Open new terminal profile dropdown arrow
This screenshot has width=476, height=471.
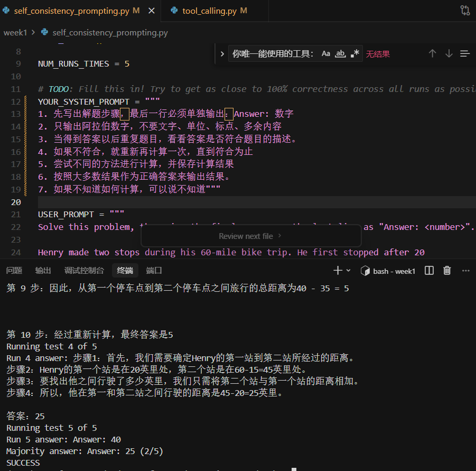[348, 271]
